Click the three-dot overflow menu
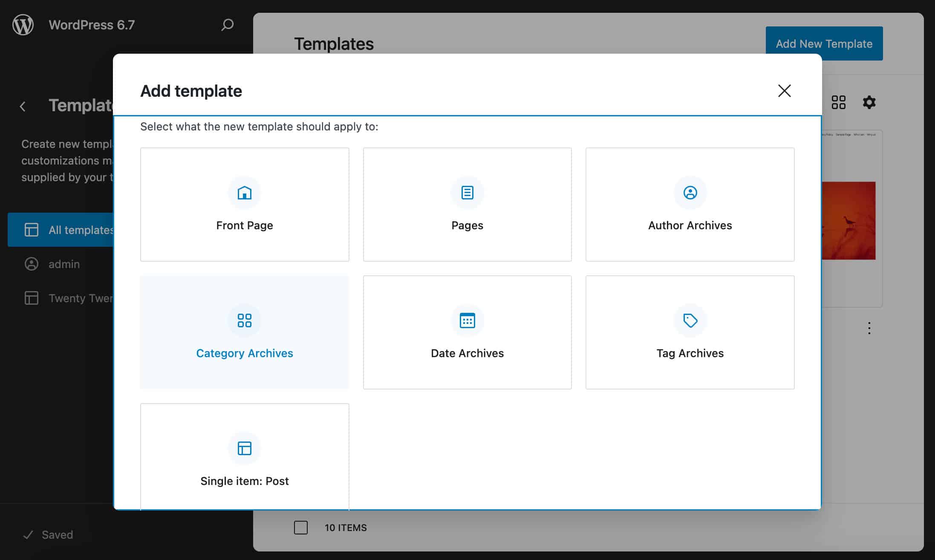935x560 pixels. pyautogui.click(x=869, y=328)
